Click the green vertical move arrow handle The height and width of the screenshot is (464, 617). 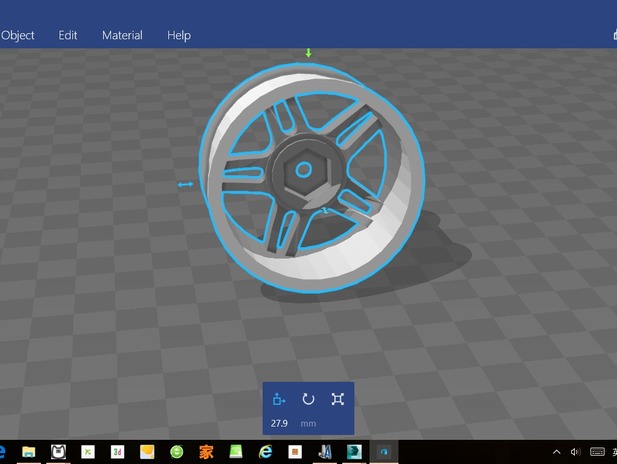[308, 53]
